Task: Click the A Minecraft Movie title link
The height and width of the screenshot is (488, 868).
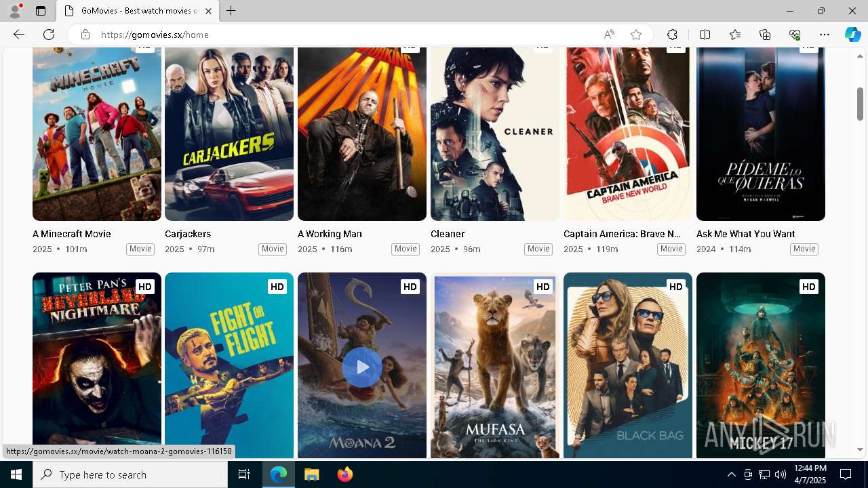Action: 72,234
